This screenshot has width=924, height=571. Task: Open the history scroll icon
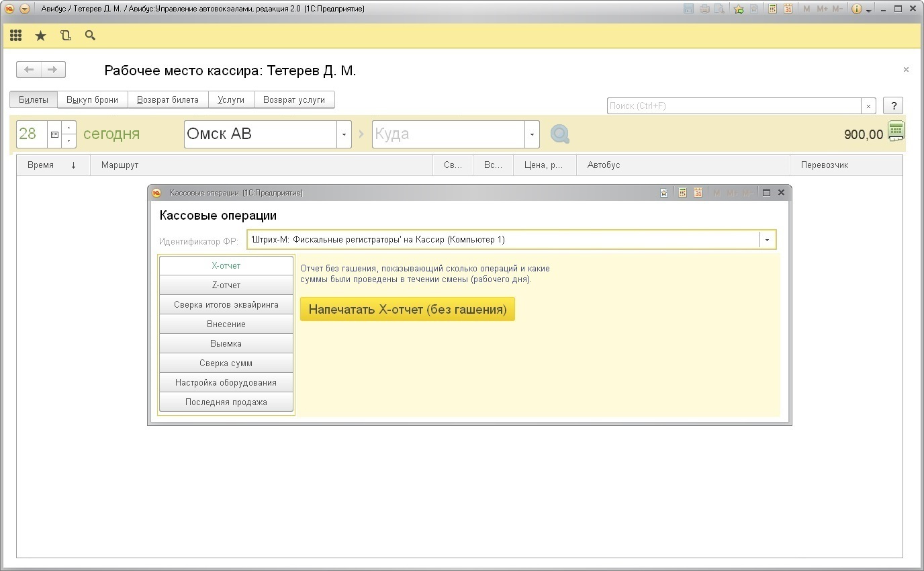(x=65, y=36)
